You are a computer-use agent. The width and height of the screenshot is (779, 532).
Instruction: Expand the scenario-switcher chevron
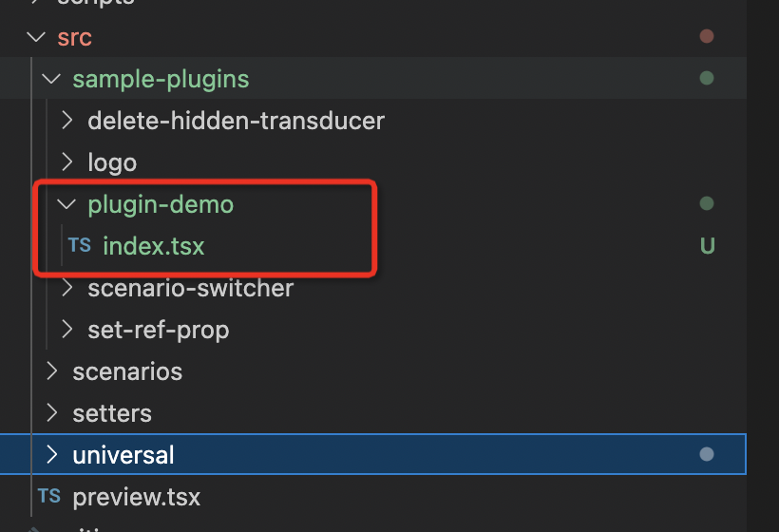coord(66,288)
